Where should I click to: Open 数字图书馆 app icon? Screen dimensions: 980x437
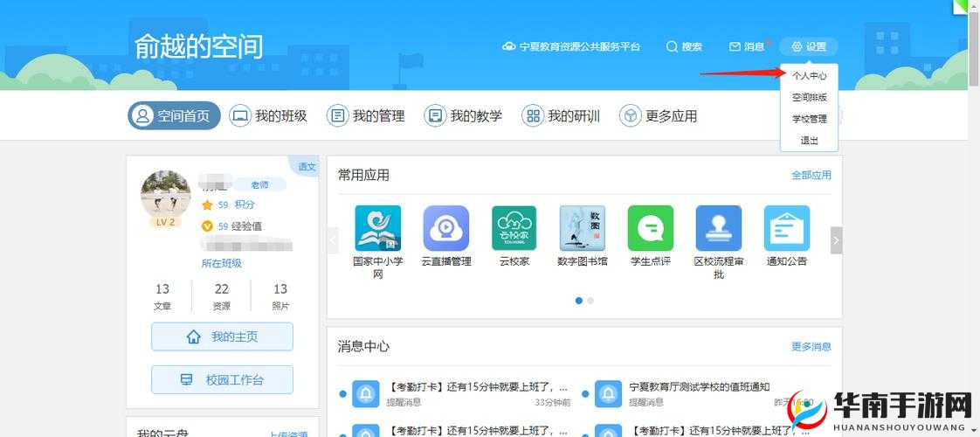pyautogui.click(x=582, y=228)
